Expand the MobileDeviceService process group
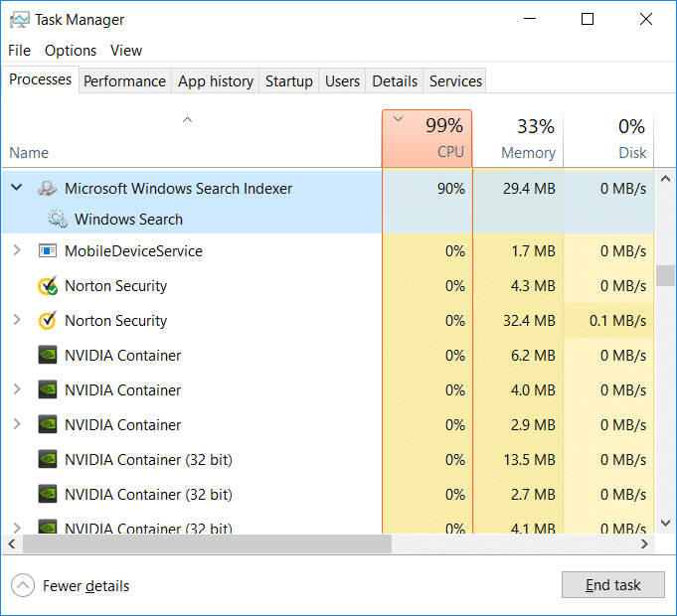This screenshot has height=616, width=677. click(x=16, y=251)
